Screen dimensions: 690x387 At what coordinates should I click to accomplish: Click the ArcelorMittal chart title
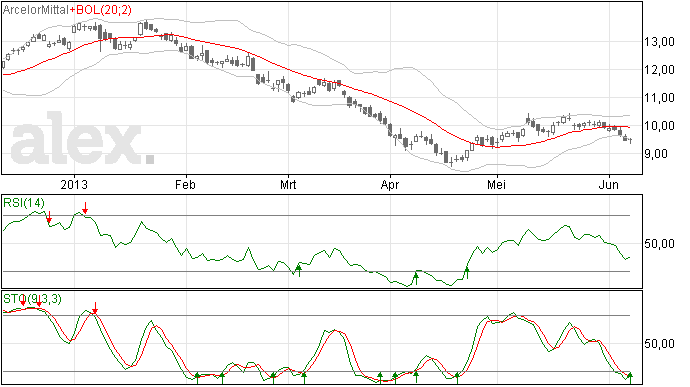36,10
